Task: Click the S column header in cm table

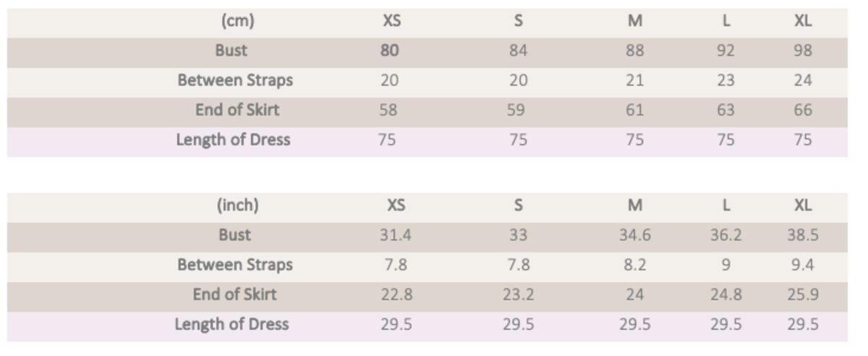Action: click(x=518, y=21)
